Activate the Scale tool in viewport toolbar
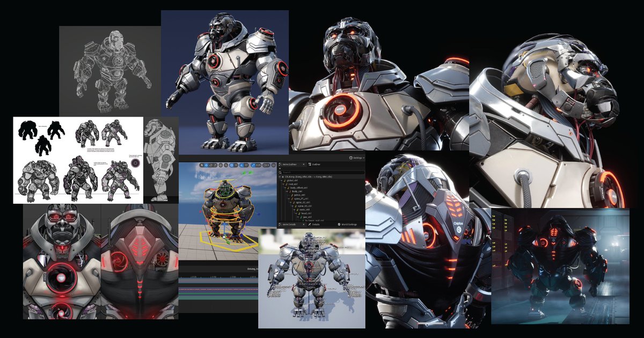This screenshot has height=338, width=644. point(215,165)
